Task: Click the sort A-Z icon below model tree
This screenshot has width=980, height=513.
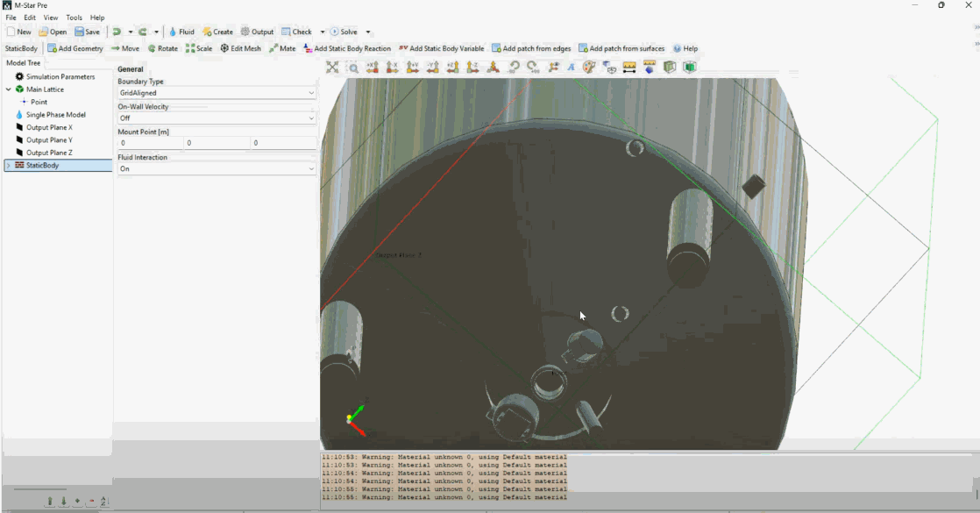Action: [x=103, y=502]
